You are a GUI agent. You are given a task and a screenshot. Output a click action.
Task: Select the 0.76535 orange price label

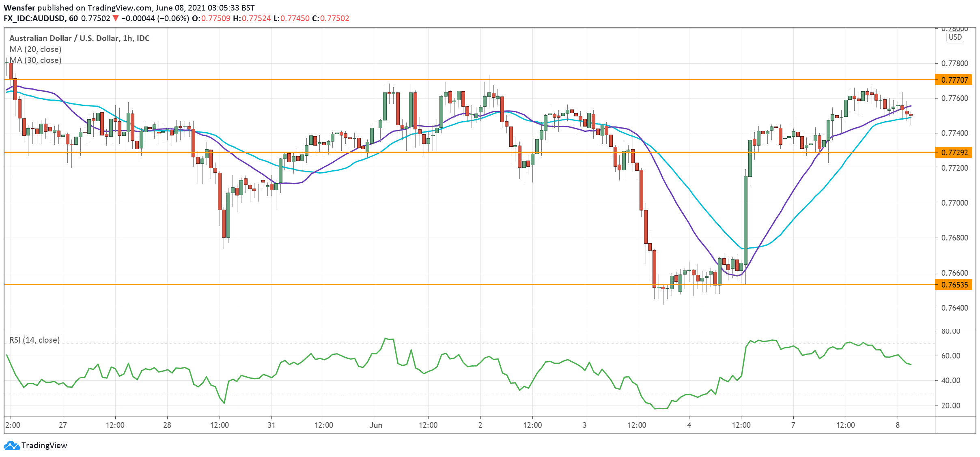(954, 285)
